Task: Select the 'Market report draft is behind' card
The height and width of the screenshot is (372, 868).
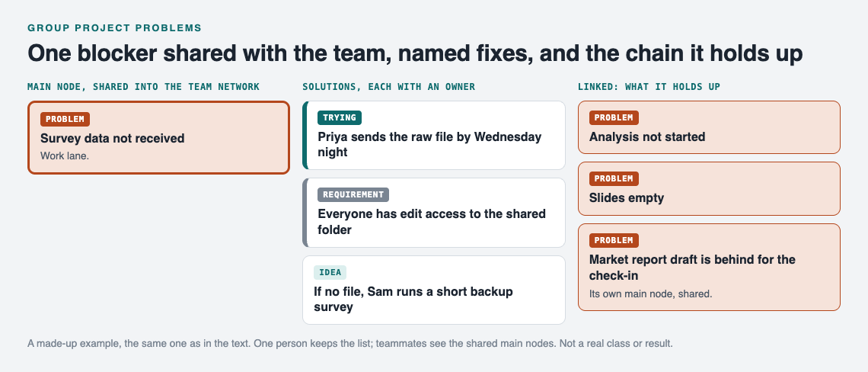Action: [709, 268]
